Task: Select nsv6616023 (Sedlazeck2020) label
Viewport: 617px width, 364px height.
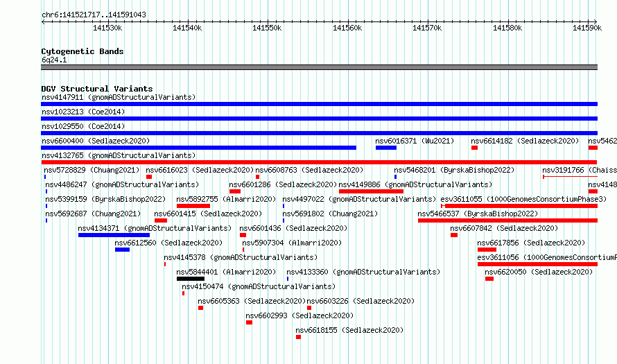Action: [200, 170]
